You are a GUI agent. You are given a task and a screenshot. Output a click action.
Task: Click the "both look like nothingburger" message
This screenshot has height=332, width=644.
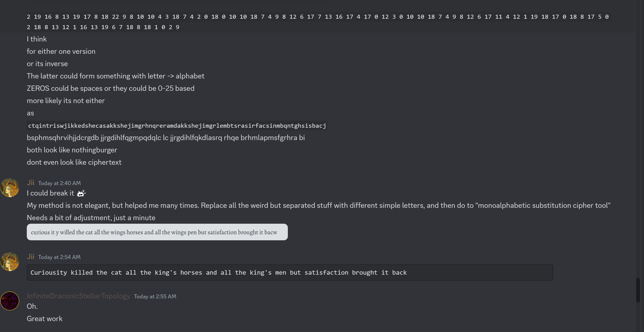(72, 150)
